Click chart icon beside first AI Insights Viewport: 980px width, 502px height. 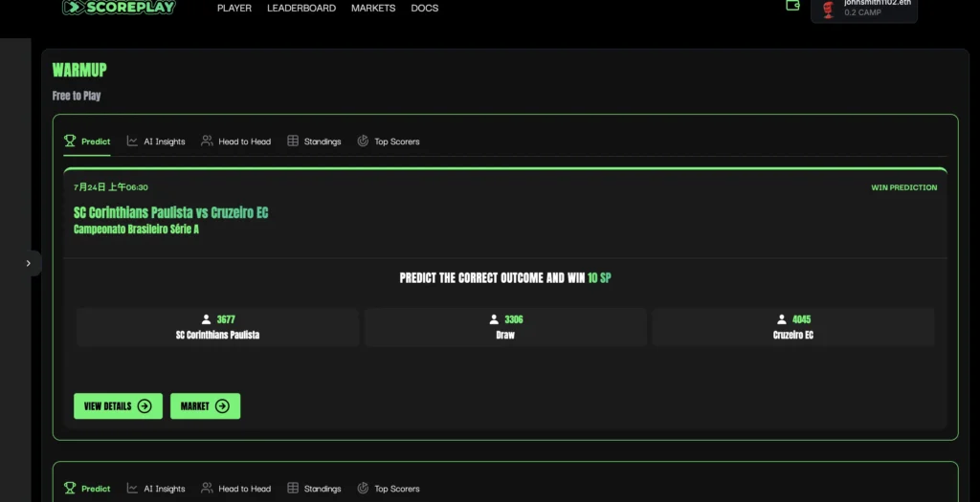pyautogui.click(x=132, y=141)
